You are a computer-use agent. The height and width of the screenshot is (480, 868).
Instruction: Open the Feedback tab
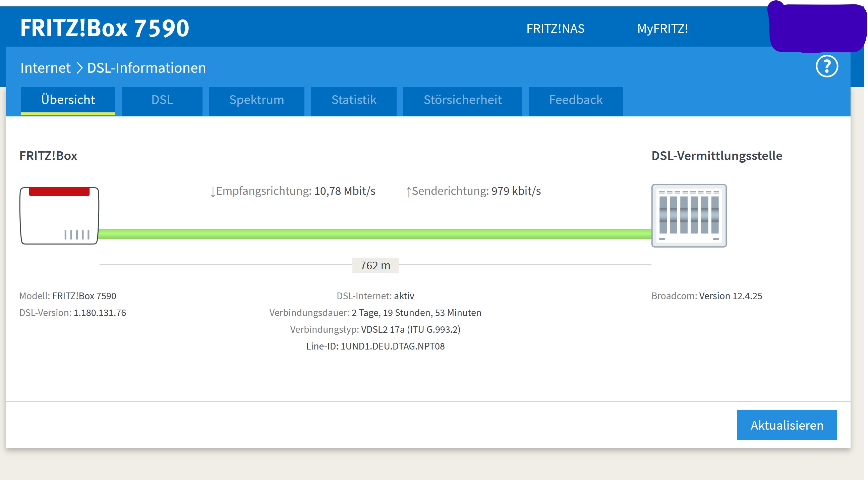(576, 100)
